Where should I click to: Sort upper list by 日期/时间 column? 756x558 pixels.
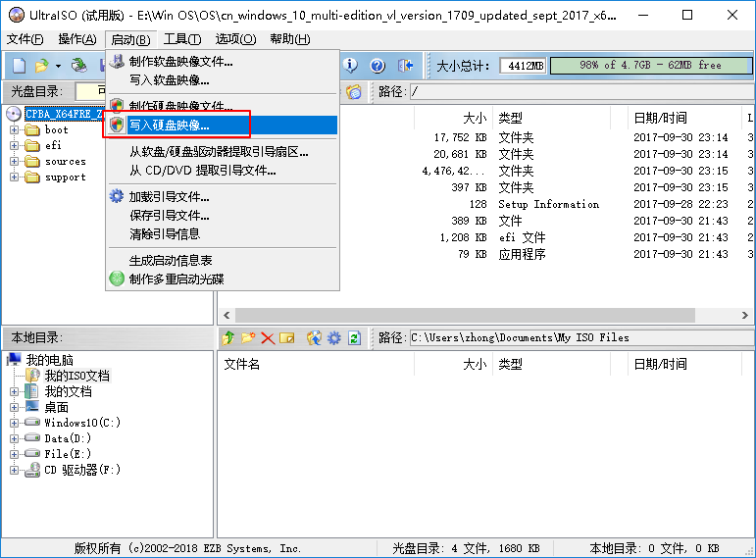(x=684, y=118)
